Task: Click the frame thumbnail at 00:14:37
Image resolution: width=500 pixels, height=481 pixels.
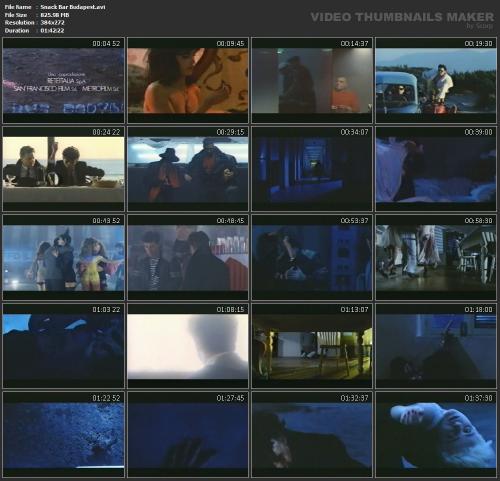Action: pos(312,80)
